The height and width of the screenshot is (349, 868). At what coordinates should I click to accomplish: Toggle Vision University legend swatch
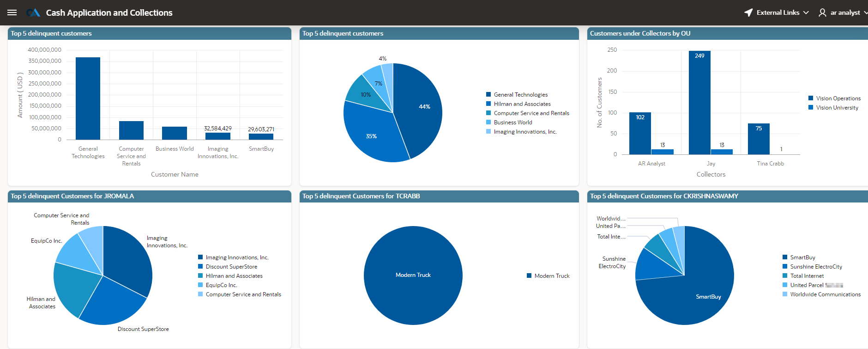(x=811, y=107)
